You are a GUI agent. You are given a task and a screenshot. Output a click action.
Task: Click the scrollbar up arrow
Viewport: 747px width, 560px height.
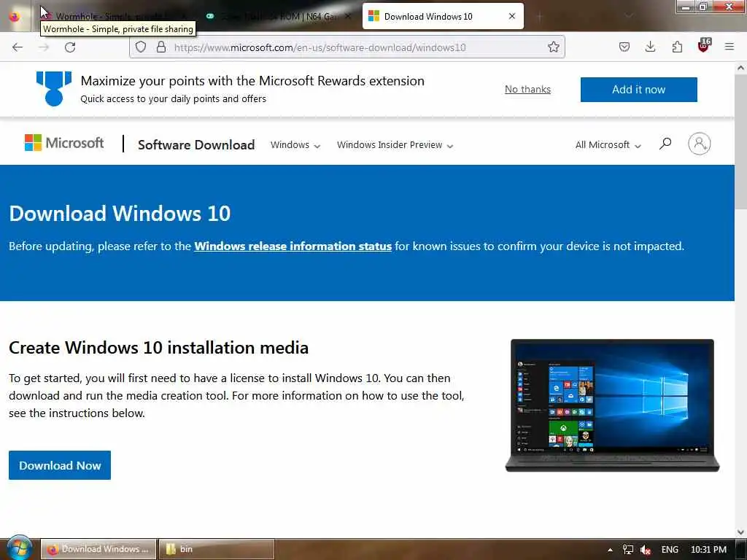click(x=740, y=68)
